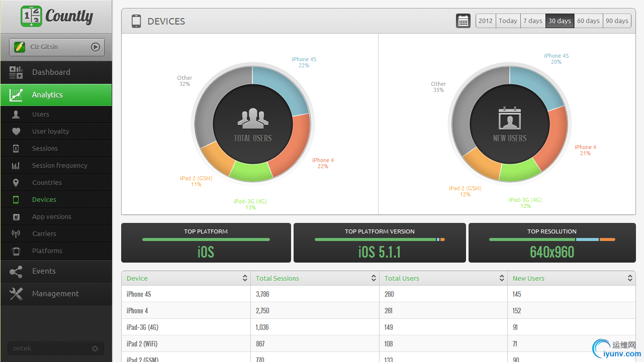The image size is (644, 362).
Task: Open the calendar date picker icon
Action: pos(463,21)
